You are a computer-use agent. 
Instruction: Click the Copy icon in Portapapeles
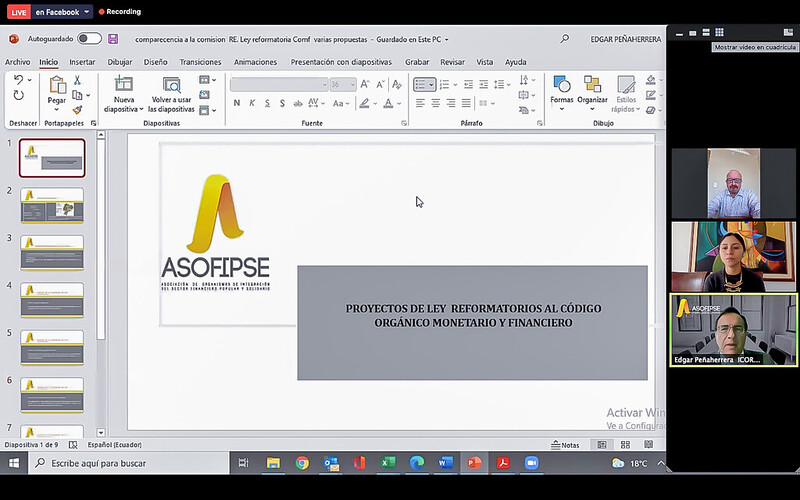point(77,95)
